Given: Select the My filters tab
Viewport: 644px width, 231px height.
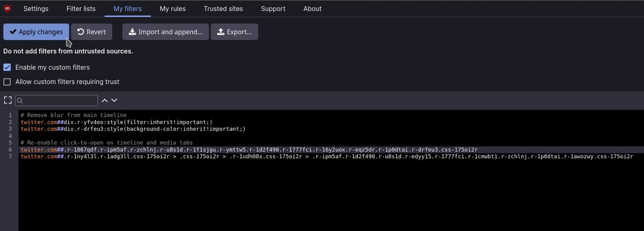Looking at the screenshot, I should pos(128,9).
